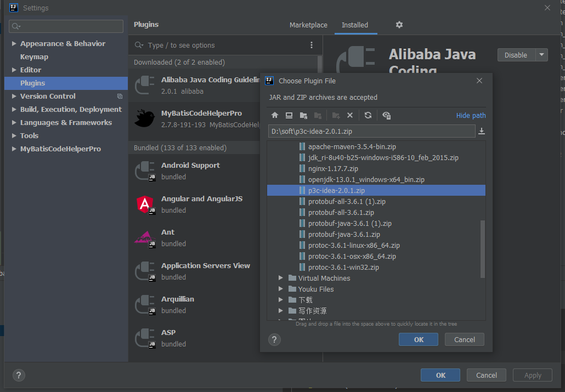The height and width of the screenshot is (392, 565).
Task: Expand Languages & Frameworks node
Action: pyautogui.click(x=14, y=122)
